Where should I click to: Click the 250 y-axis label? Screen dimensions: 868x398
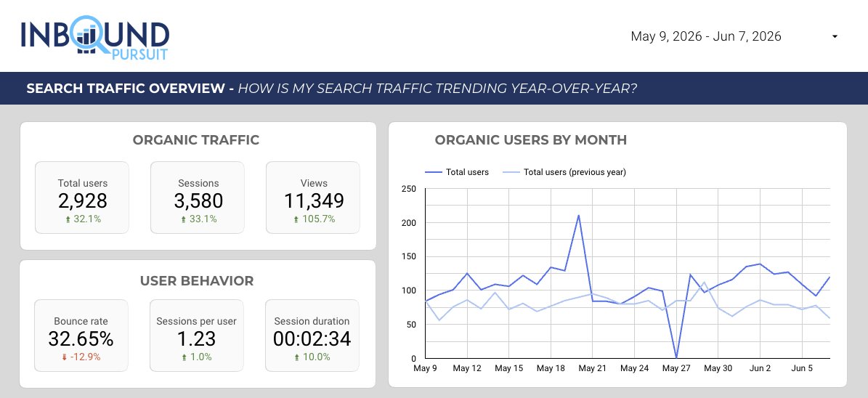point(408,189)
